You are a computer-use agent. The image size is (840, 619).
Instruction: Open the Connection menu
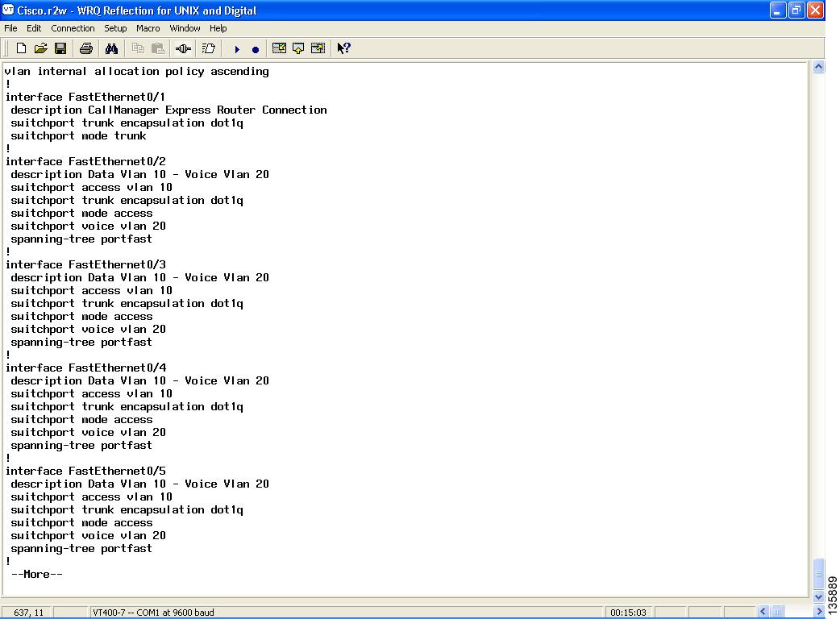pyautogui.click(x=73, y=28)
